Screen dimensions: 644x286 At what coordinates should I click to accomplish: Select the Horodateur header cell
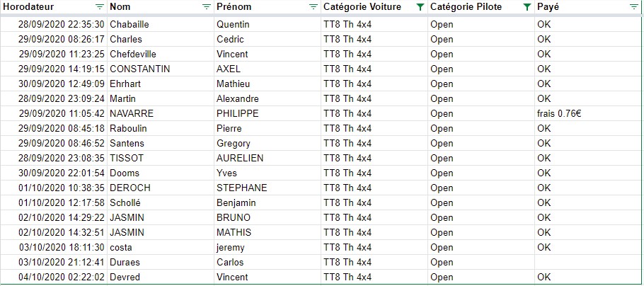pos(54,7)
